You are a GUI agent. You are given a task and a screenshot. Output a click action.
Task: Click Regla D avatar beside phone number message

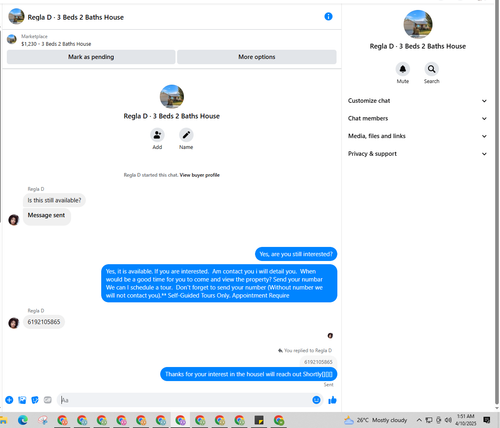(x=14, y=323)
